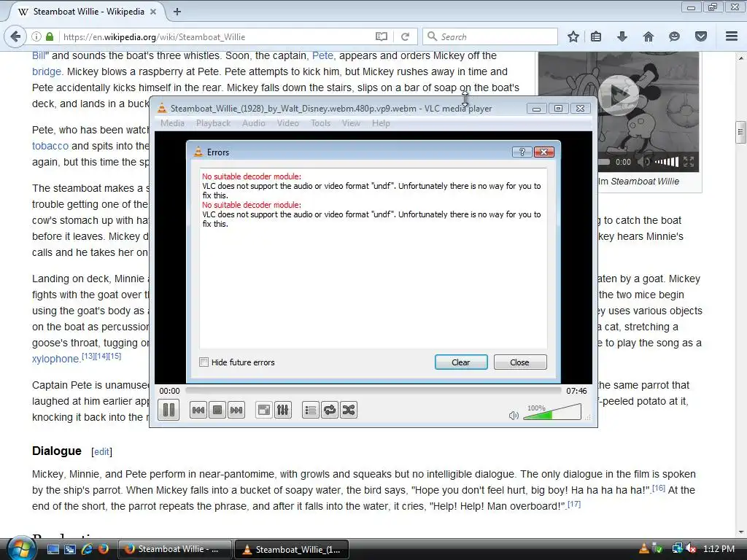Follow the xylophone link
This screenshot has height=560, width=747.
(55, 359)
